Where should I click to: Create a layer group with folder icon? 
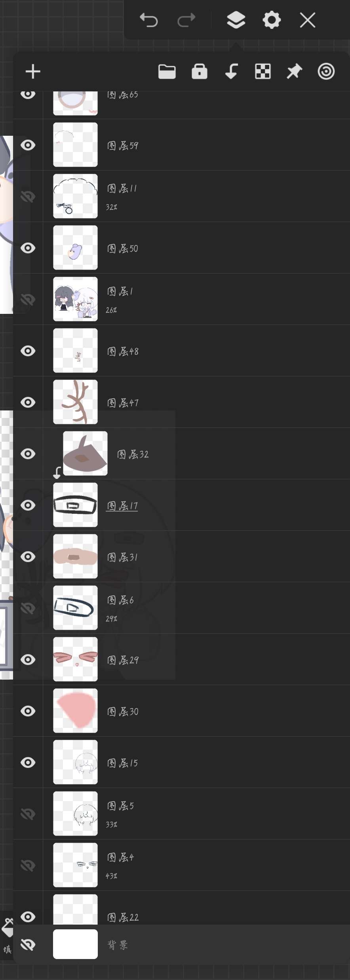pos(167,72)
